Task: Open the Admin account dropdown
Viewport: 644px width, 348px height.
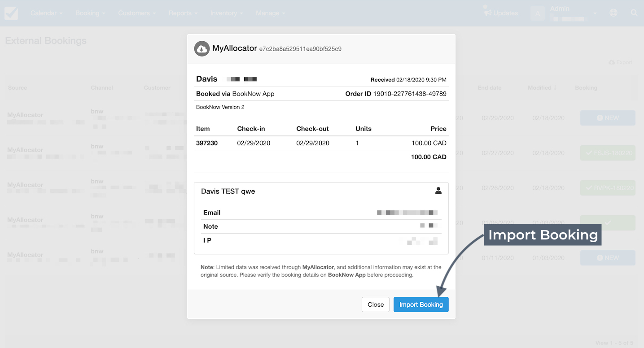Action: click(574, 13)
